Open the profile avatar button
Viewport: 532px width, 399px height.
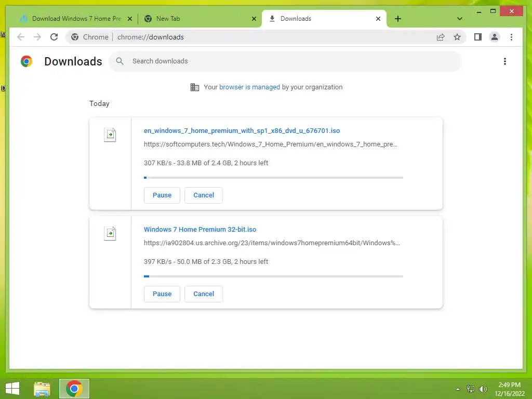pyautogui.click(x=495, y=37)
